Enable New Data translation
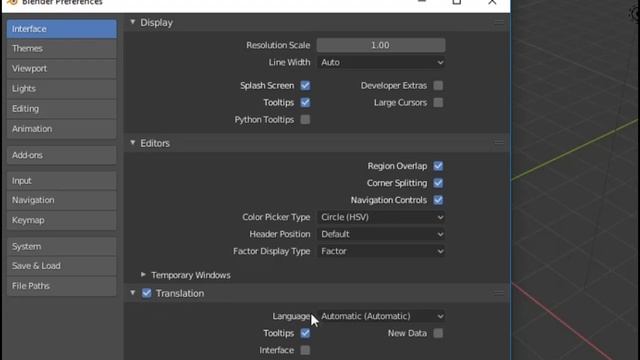Image resolution: width=640 pixels, height=360 pixels. (x=438, y=333)
